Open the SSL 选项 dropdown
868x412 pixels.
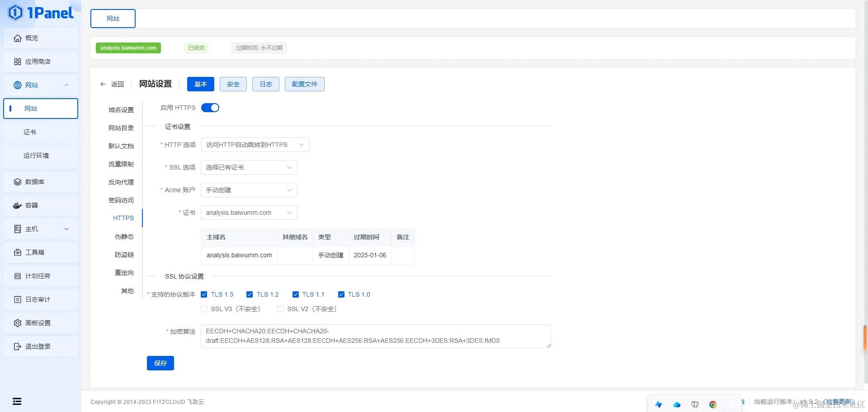[x=249, y=167]
